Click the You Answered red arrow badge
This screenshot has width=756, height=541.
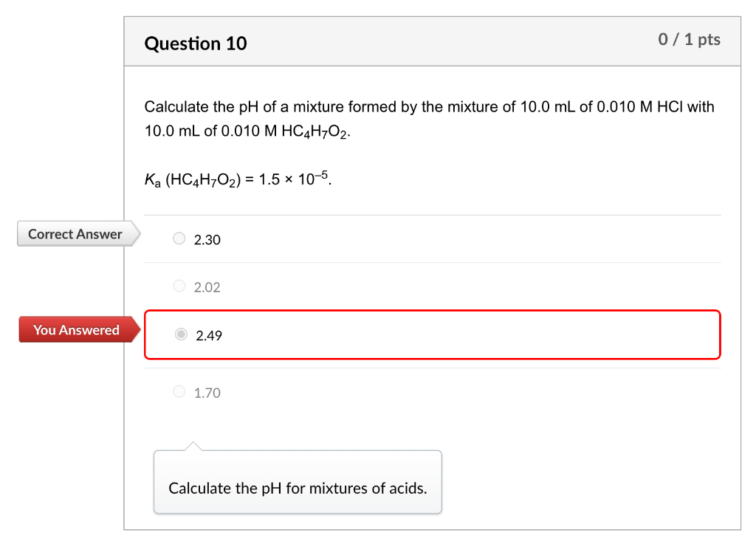click(x=75, y=329)
